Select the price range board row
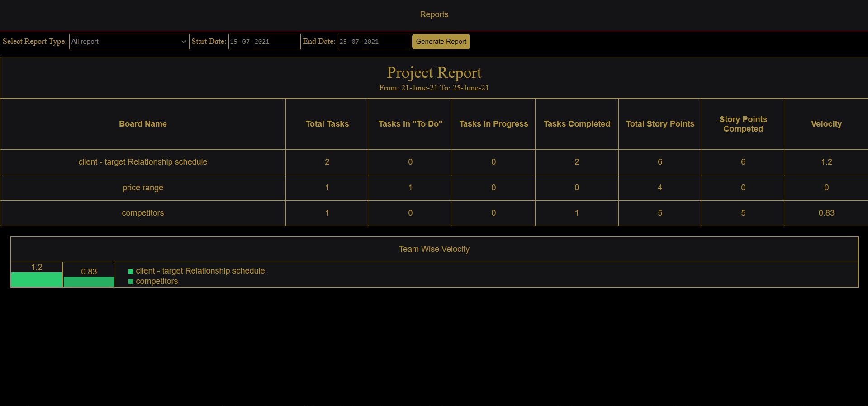868x406 pixels. pos(143,188)
